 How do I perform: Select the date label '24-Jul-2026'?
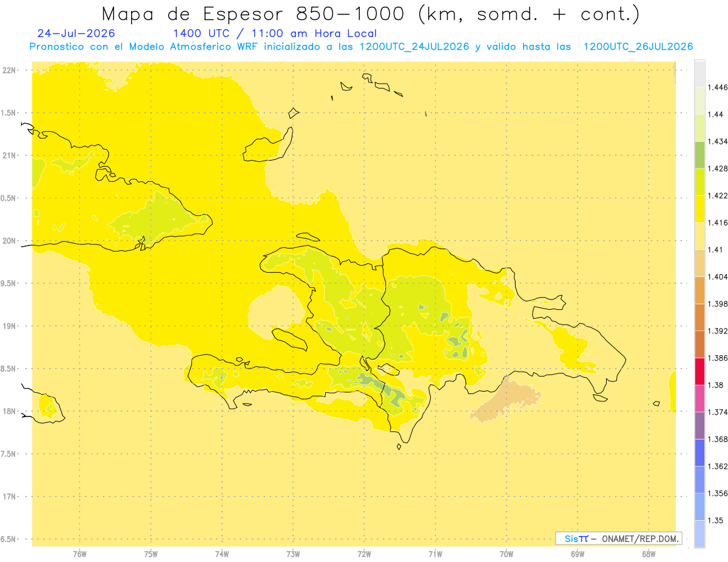click(76, 34)
